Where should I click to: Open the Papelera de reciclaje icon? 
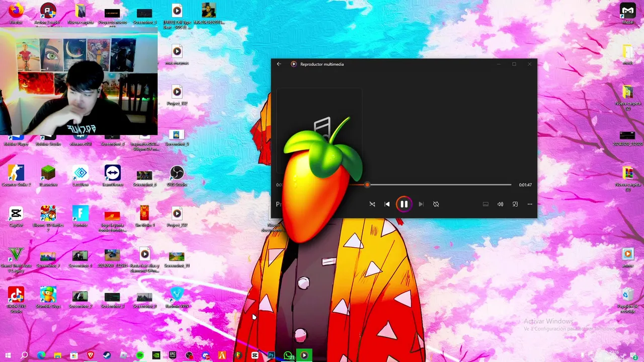[x=628, y=301]
